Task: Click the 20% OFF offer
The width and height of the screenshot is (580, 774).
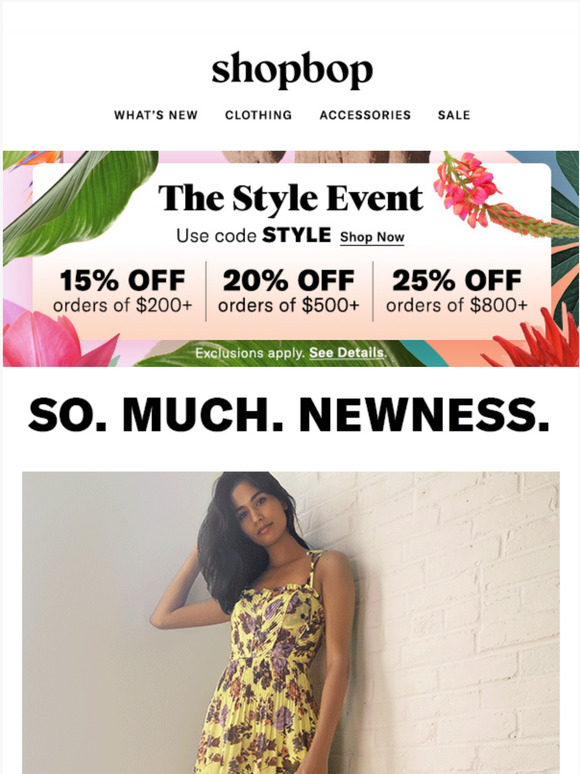Action: click(x=289, y=291)
